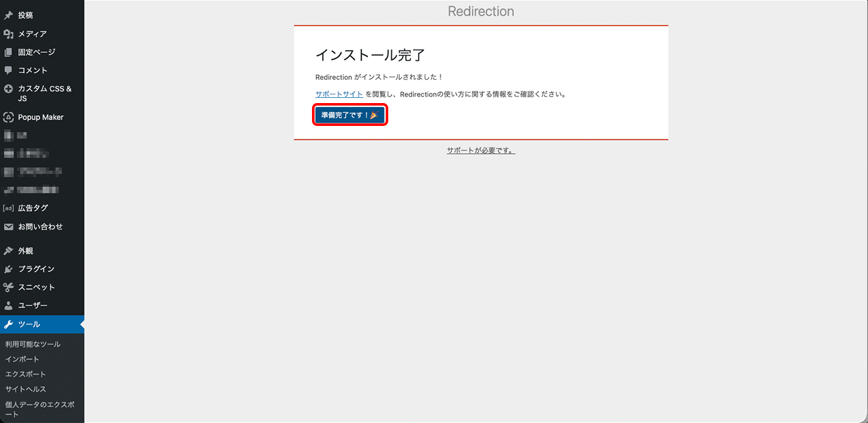The image size is (868, 423).
Task: Open サイトヘルス submenu item
Action: (x=25, y=389)
